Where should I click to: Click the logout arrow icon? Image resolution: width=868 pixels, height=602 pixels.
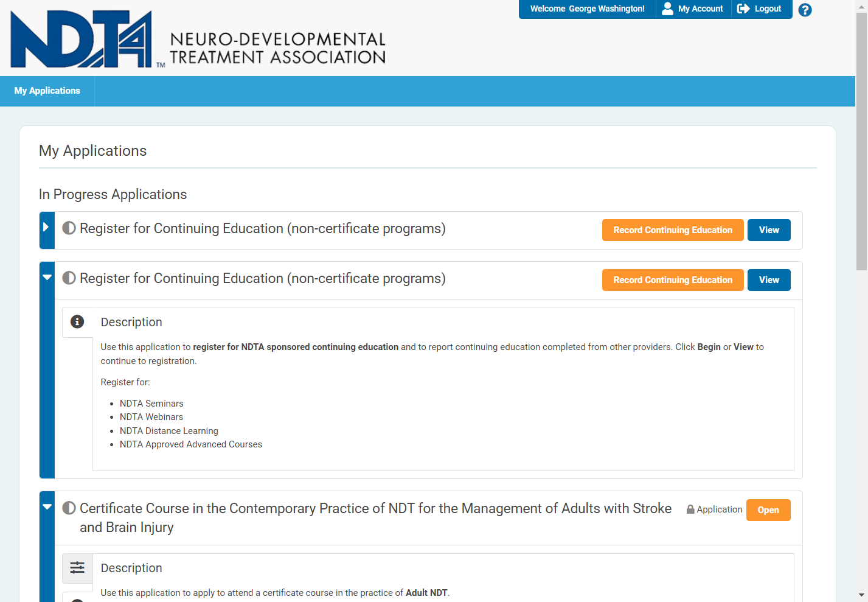click(x=743, y=9)
